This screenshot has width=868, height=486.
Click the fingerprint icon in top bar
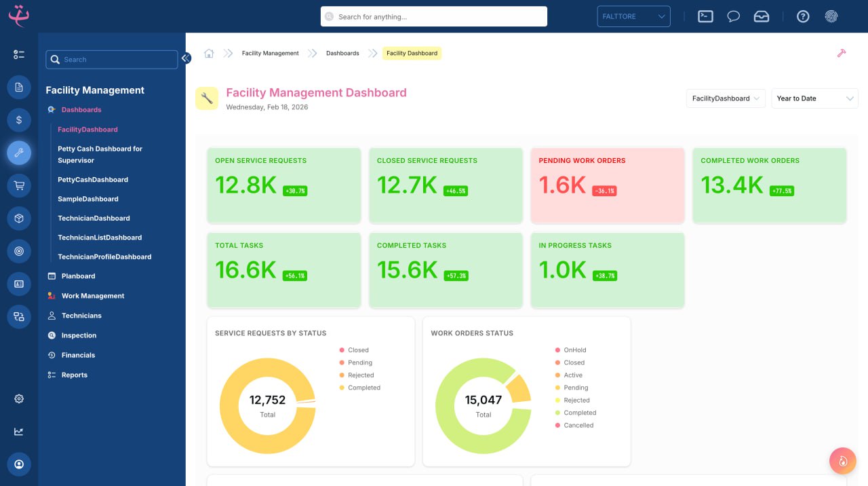click(x=831, y=16)
